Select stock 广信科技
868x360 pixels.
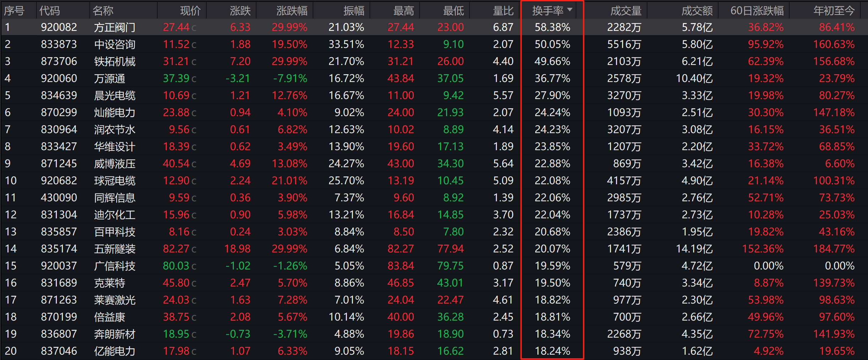click(x=114, y=266)
